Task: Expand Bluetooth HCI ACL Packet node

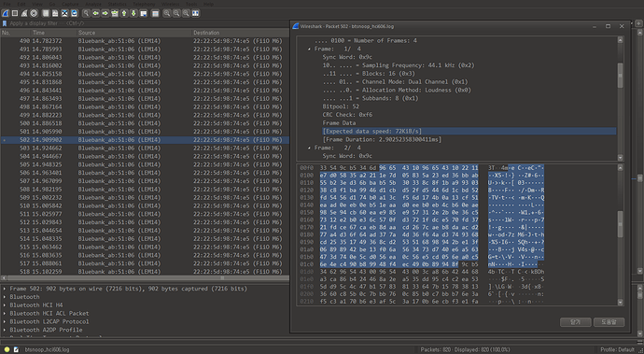Action: [x=5, y=313]
